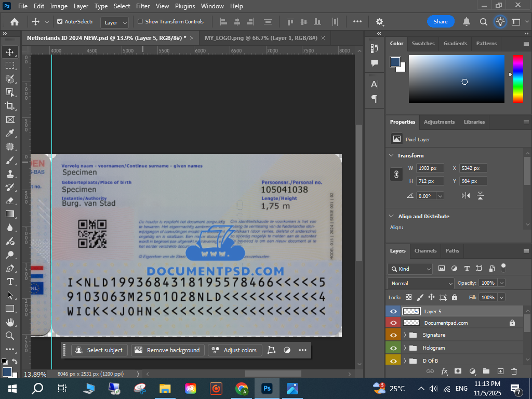Pick the Eraser tool in the toolbar
The height and width of the screenshot is (399, 532).
[x=10, y=201]
